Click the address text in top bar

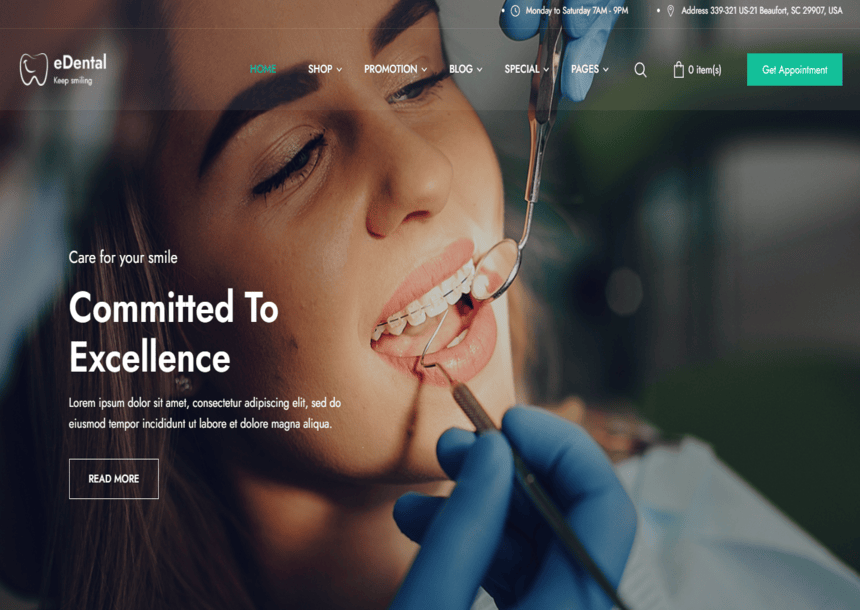(x=761, y=10)
